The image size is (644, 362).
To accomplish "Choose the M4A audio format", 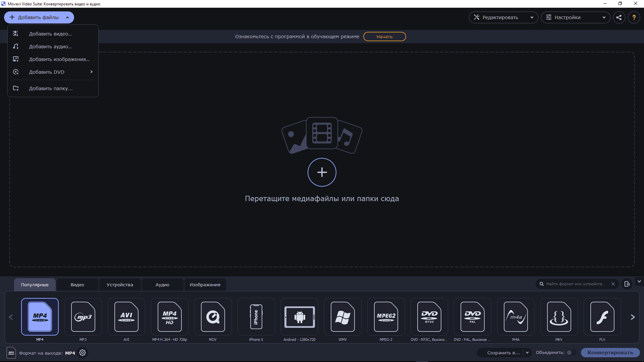I will pyautogui.click(x=516, y=317).
